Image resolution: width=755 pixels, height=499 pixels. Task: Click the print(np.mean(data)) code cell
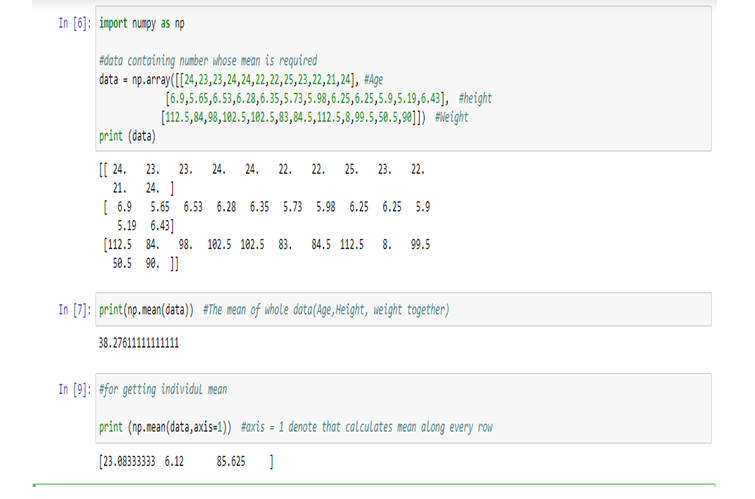(x=404, y=309)
